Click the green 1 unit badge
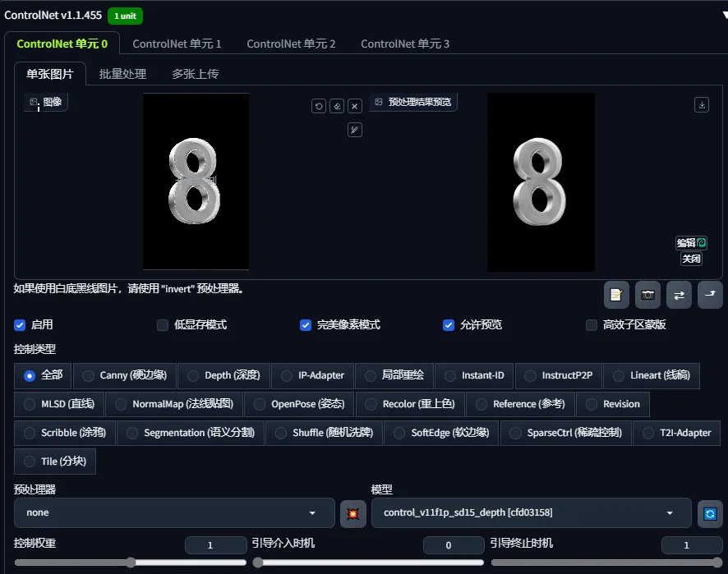728x574 pixels. 126,16
